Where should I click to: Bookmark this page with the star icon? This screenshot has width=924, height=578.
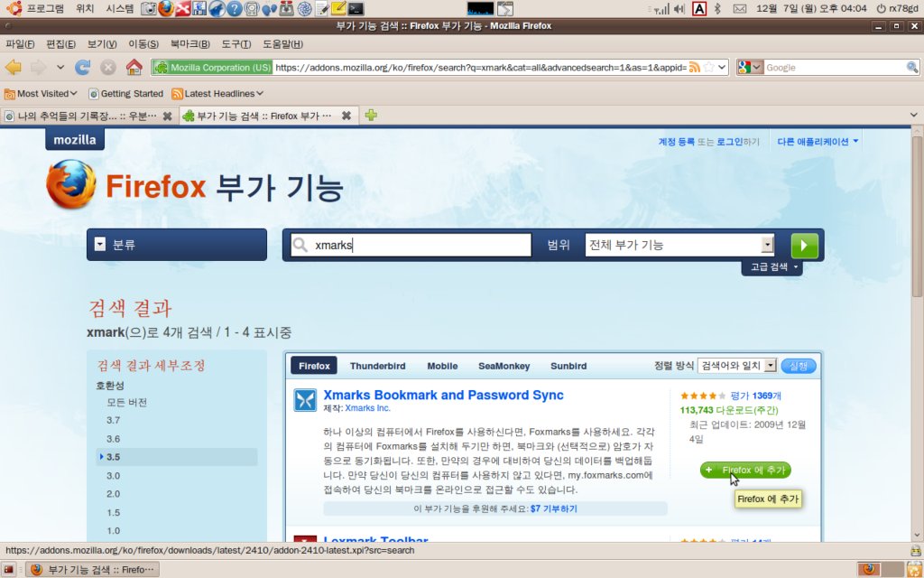coord(709,67)
